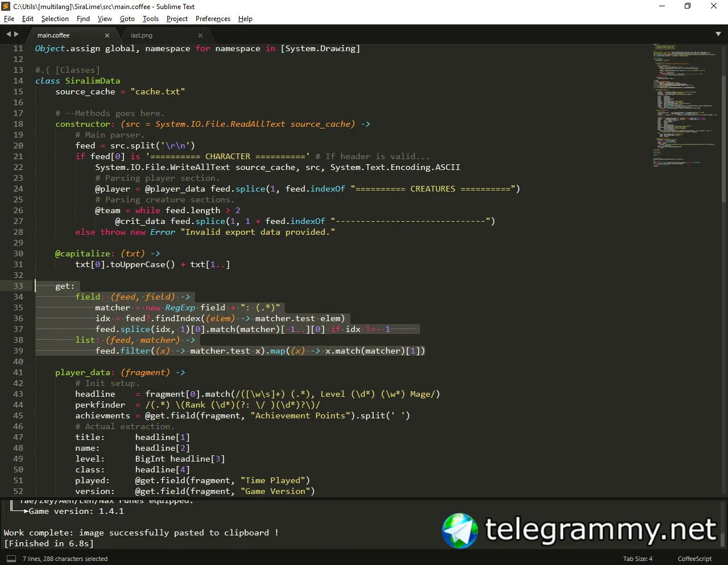Open the tab list dropdown arrow

(718, 35)
